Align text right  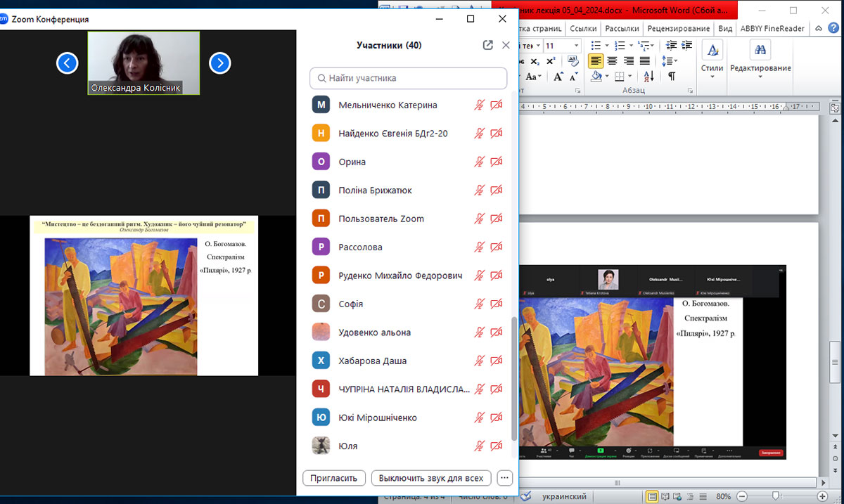click(x=628, y=61)
